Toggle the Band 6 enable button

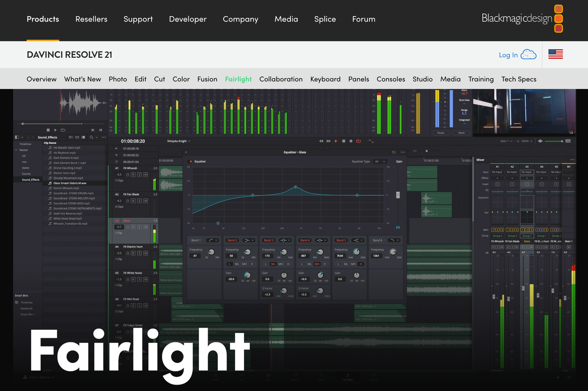tap(377, 240)
